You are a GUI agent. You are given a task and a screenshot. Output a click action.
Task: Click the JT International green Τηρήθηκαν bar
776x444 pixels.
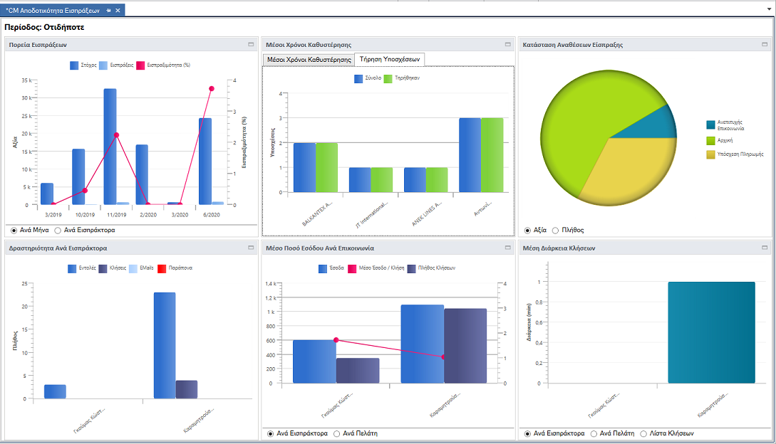(x=382, y=180)
